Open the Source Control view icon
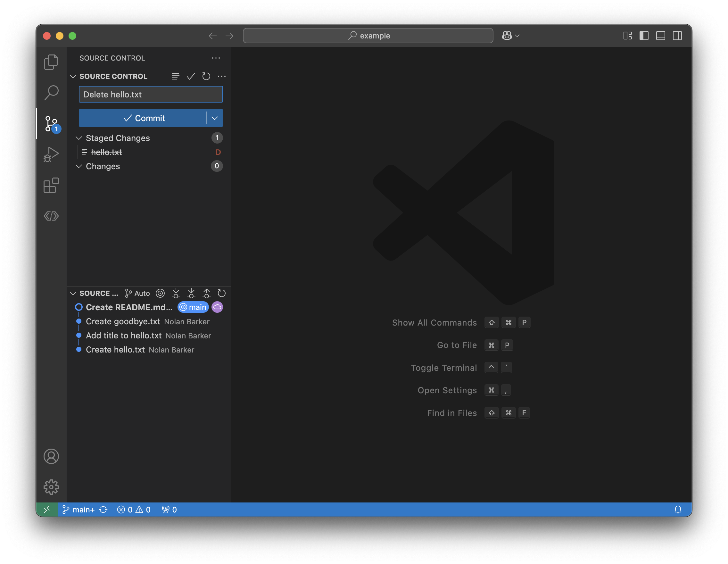The image size is (728, 564). click(x=52, y=124)
